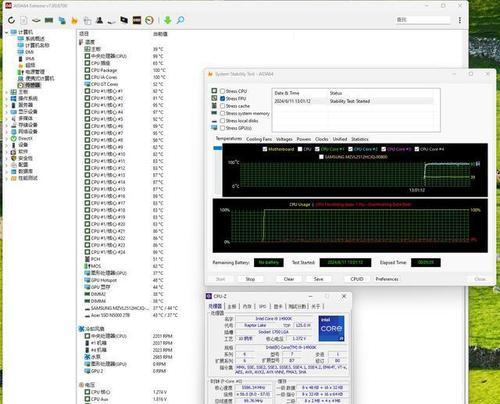Screen dimensions: 500x404
Task: Select the GPU Hotspot temperature row
Action: coord(124,280)
